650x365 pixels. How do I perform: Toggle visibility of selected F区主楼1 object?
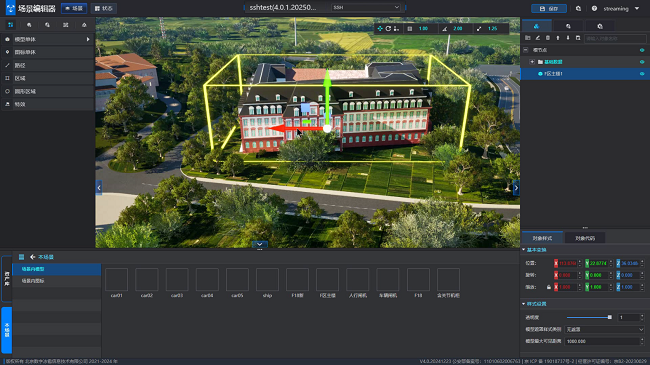click(x=642, y=74)
